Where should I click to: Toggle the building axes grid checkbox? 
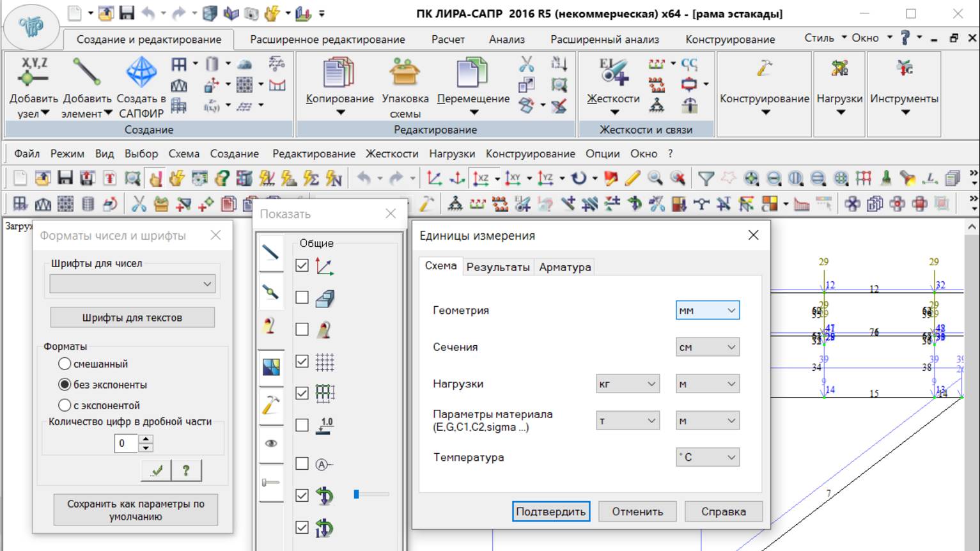pyautogui.click(x=302, y=393)
